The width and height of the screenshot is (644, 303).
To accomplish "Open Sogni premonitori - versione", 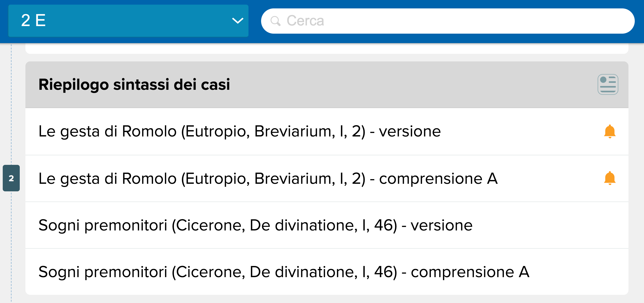I will (x=327, y=225).
